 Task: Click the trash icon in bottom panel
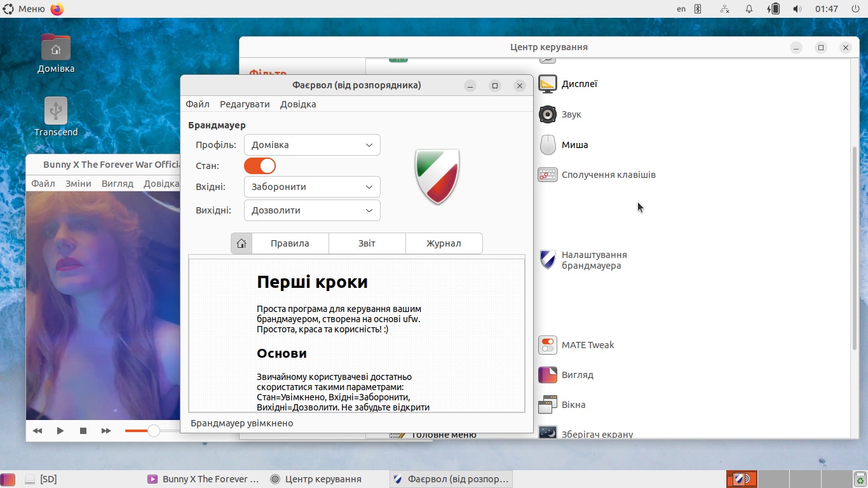coord(860,479)
